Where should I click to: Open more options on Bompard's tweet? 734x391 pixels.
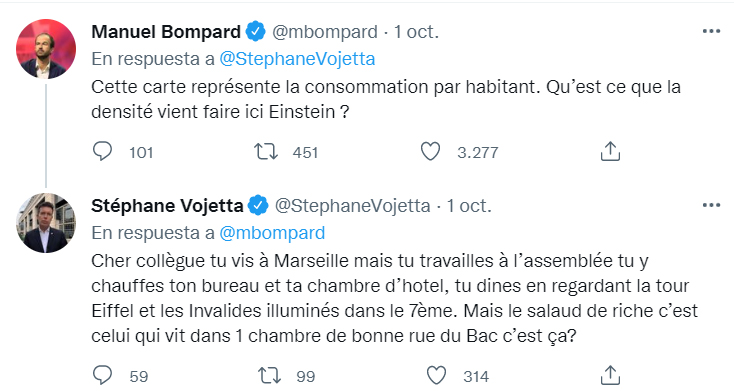point(711,31)
